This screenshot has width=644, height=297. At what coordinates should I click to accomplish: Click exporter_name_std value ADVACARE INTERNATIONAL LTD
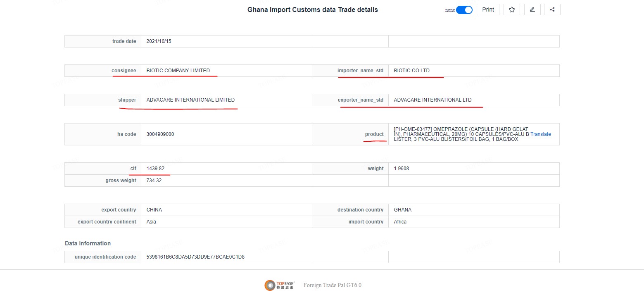point(433,100)
